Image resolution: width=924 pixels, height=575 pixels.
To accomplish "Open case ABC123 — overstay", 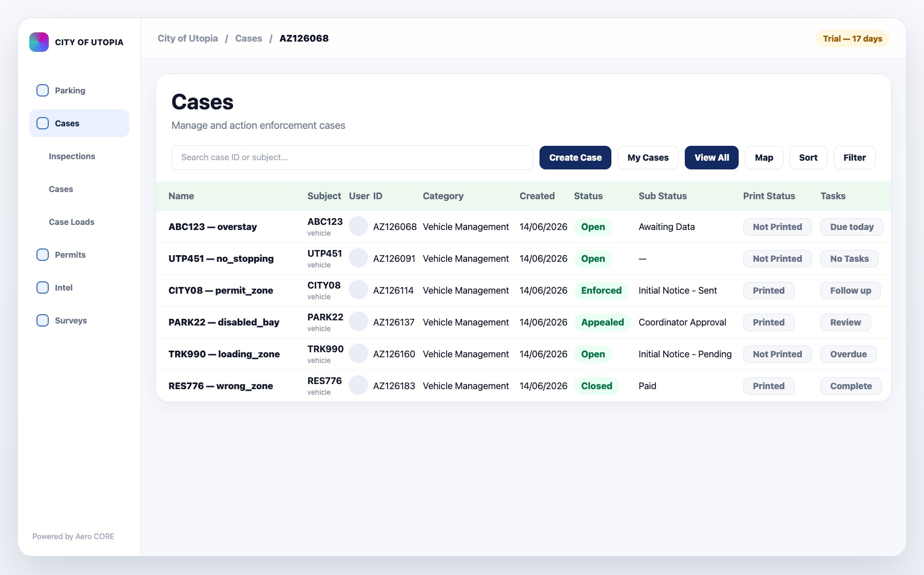I will click(x=213, y=227).
